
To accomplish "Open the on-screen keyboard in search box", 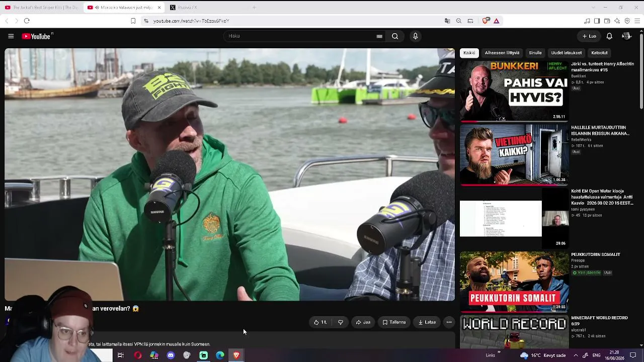I will 379,36.
